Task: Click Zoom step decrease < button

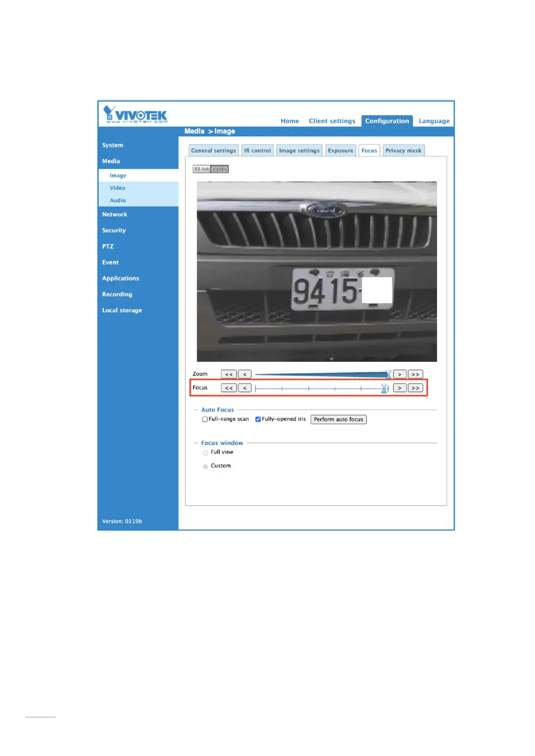Action: pyautogui.click(x=245, y=374)
